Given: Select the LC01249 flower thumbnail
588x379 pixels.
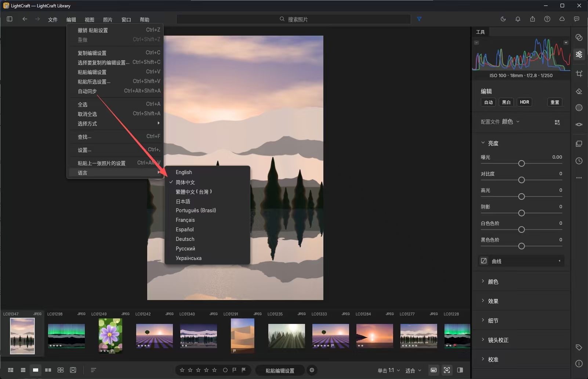Looking at the screenshot, I should (x=110, y=336).
